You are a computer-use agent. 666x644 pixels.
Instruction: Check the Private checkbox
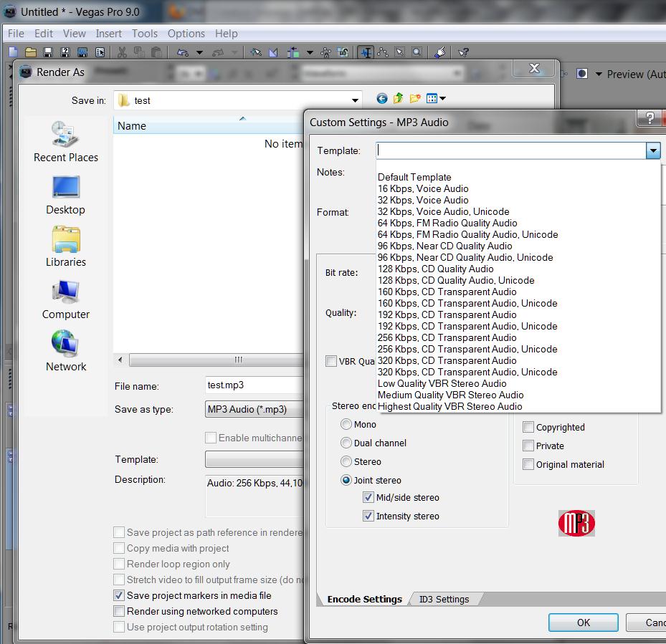[528, 446]
